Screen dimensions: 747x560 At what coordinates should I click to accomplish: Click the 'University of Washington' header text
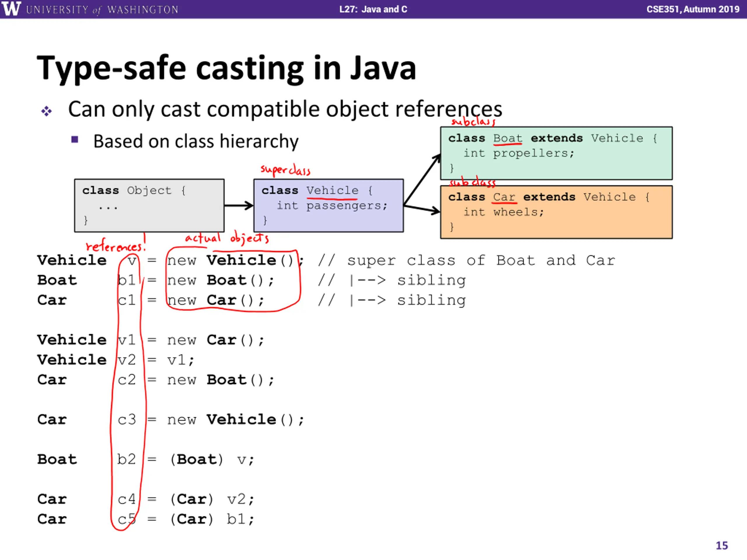click(x=102, y=10)
